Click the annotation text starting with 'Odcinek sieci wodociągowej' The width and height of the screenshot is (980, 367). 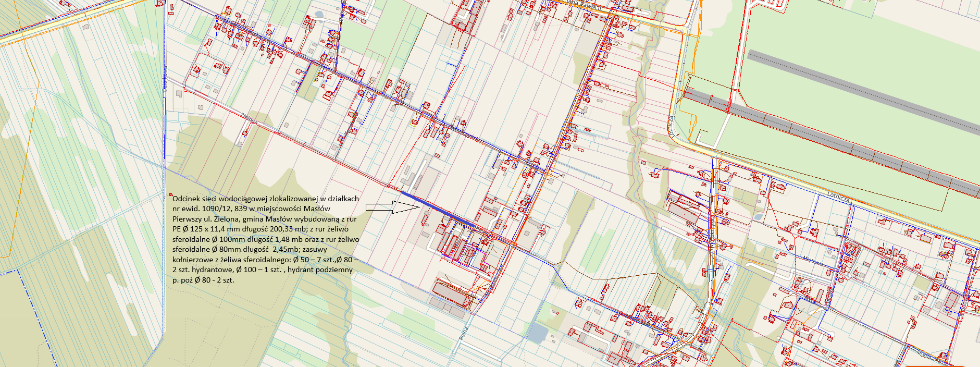[265, 239]
